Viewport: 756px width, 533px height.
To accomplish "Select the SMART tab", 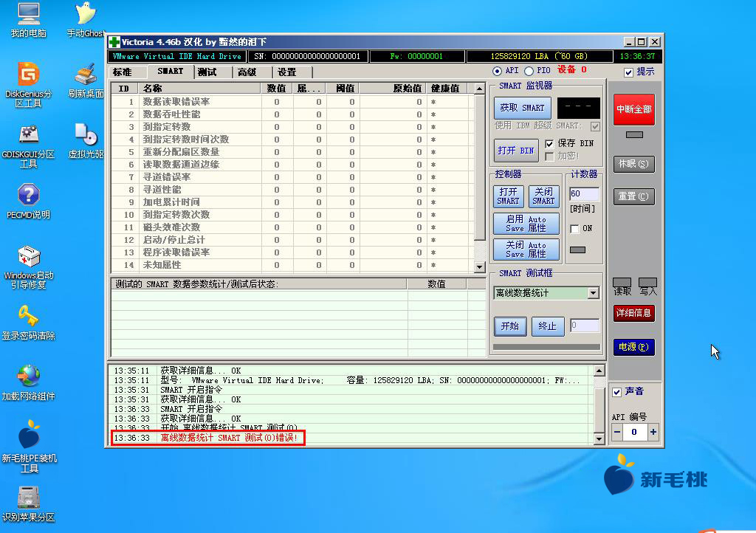I will tap(171, 72).
